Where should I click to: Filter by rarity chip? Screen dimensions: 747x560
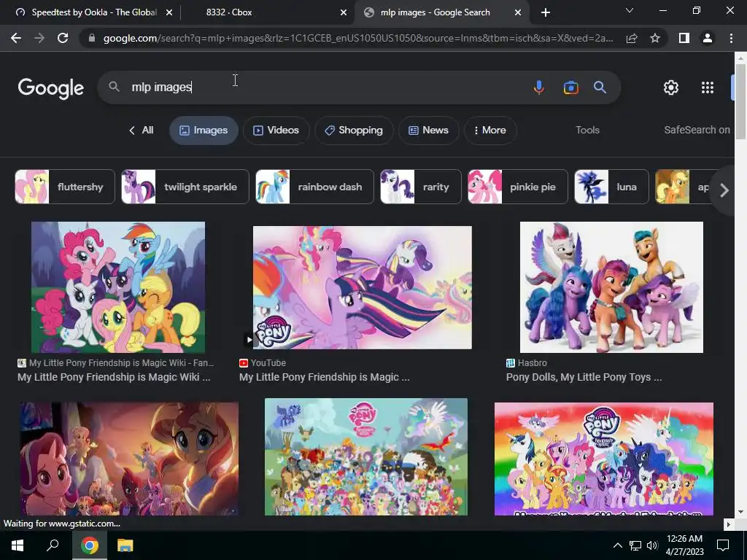(421, 187)
